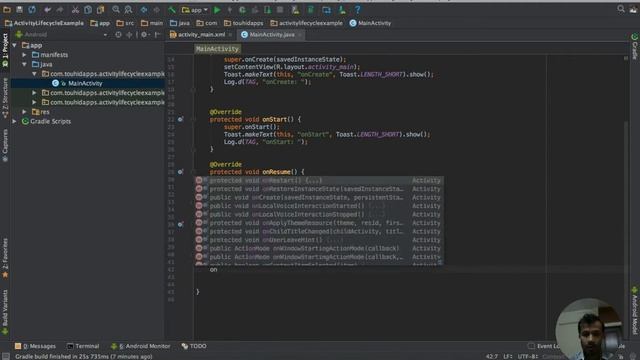
Task: Toggle the Structure side tool window
Action: tap(5, 98)
